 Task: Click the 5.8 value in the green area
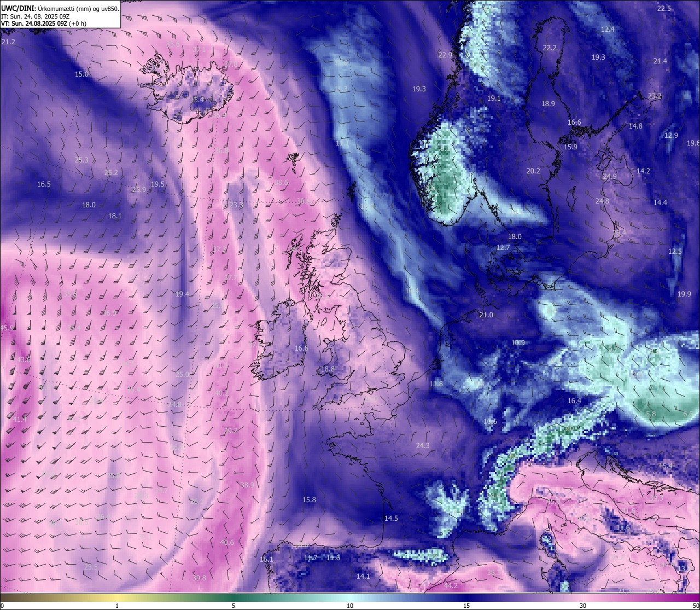[x=651, y=414]
